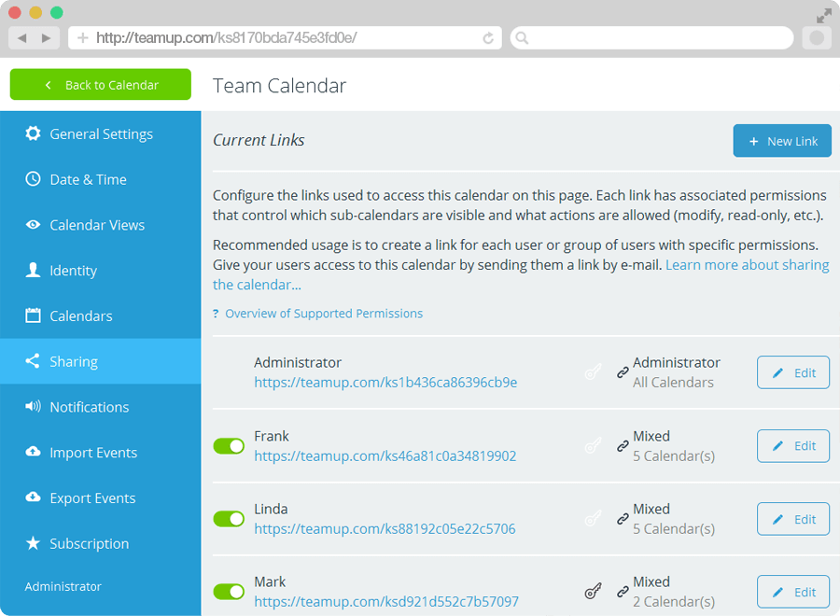This screenshot has height=616, width=840.
Task: Expand Overview of Supported Permissions
Action: (323, 314)
